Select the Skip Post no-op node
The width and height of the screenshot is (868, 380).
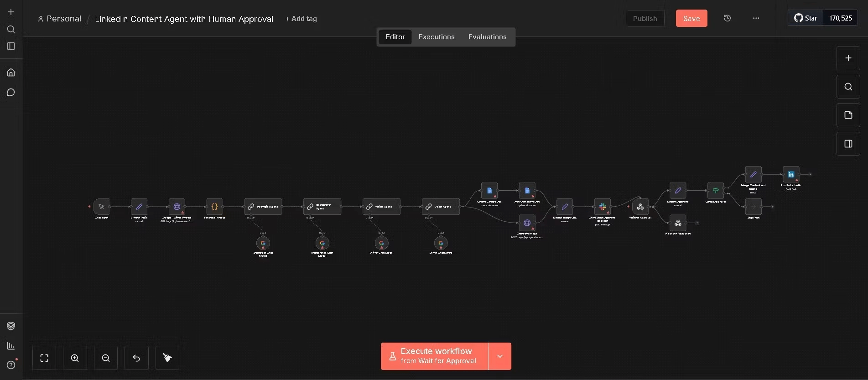(754, 207)
